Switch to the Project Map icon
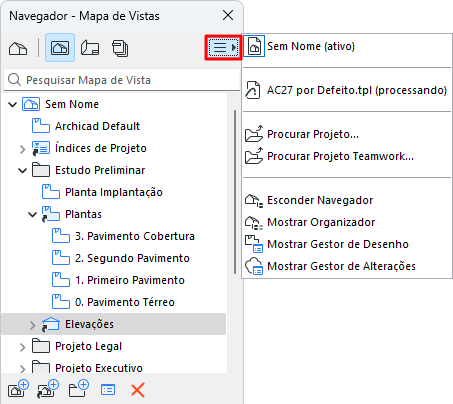453x404 pixels. [18, 48]
